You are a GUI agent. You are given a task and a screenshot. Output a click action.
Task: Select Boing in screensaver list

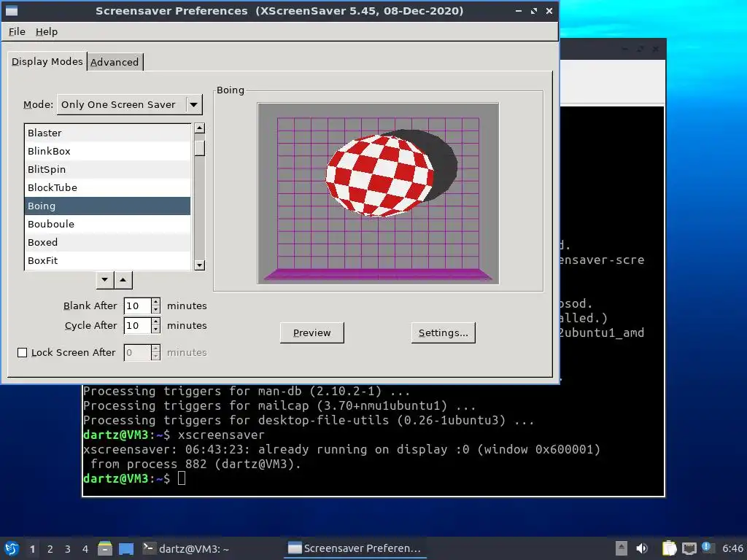point(107,206)
